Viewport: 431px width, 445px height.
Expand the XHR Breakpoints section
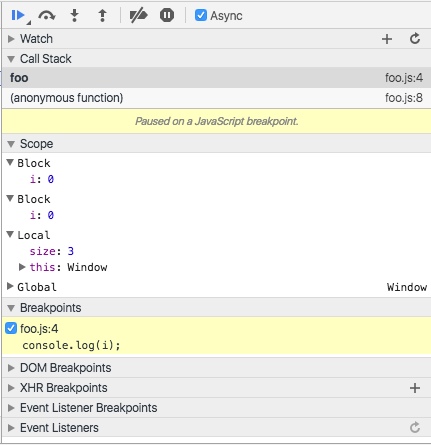[x=11, y=388]
